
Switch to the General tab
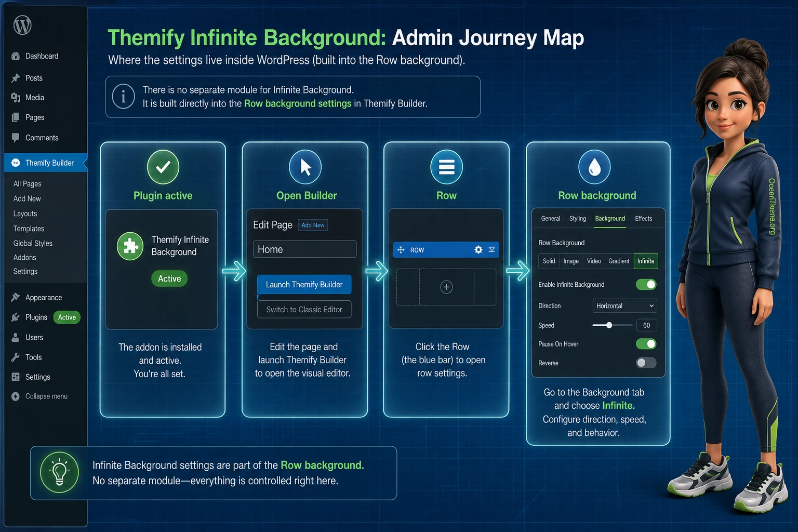coord(551,219)
